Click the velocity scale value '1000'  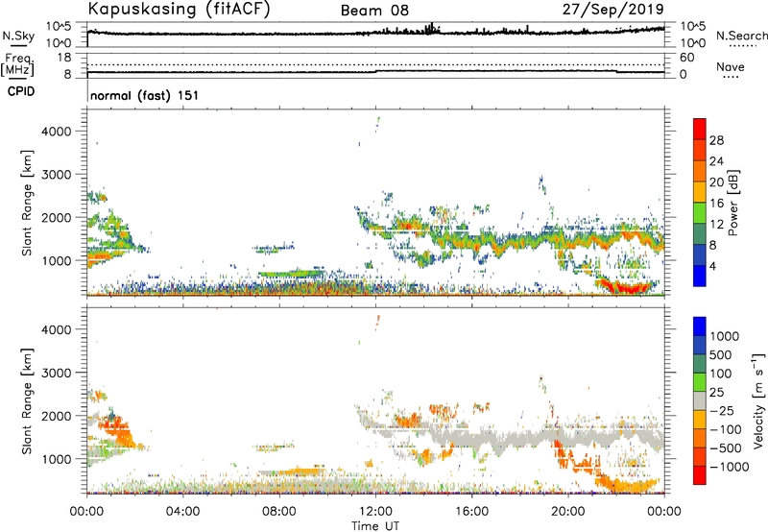click(x=725, y=336)
